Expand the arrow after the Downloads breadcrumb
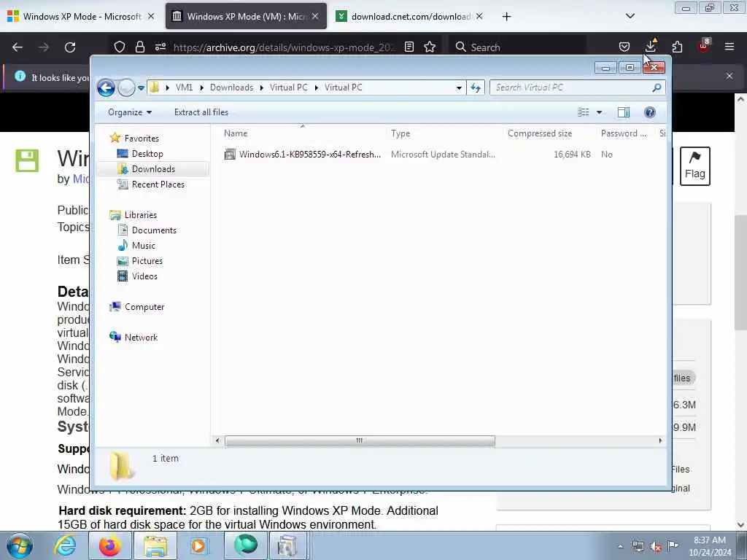This screenshot has width=747, height=560. 262,87
